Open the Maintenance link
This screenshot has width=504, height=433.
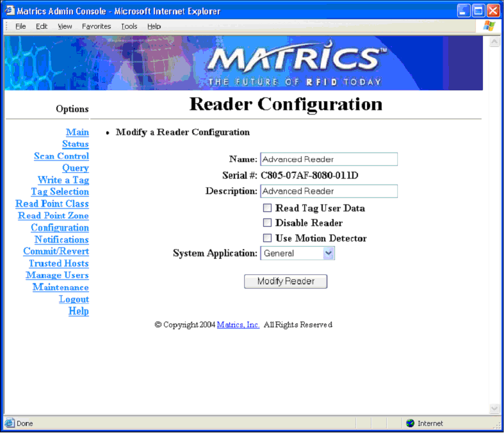pos(61,287)
